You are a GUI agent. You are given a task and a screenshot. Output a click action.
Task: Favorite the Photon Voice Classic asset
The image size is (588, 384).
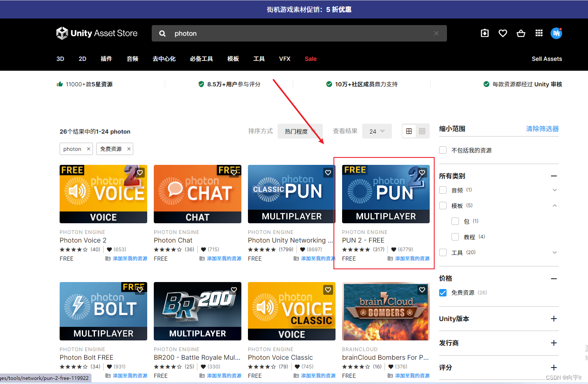coord(328,290)
